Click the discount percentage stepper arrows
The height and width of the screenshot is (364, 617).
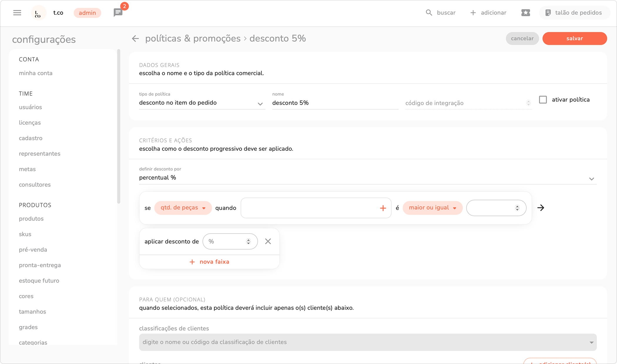pos(248,241)
